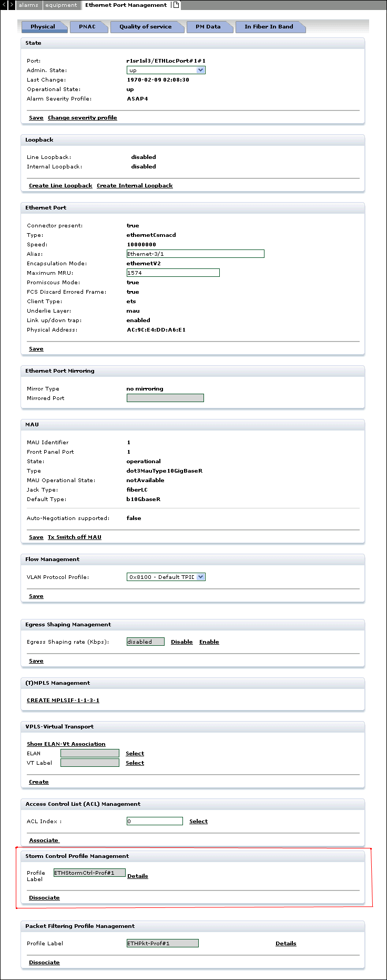The image size is (387, 980).
Task: Save the Egress Shaping Management section
Action: point(36,661)
